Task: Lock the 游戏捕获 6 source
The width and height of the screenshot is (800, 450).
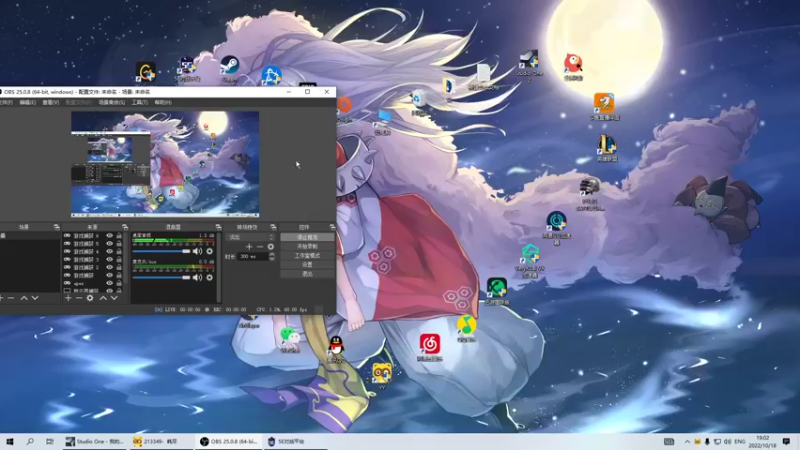Action: point(119,236)
